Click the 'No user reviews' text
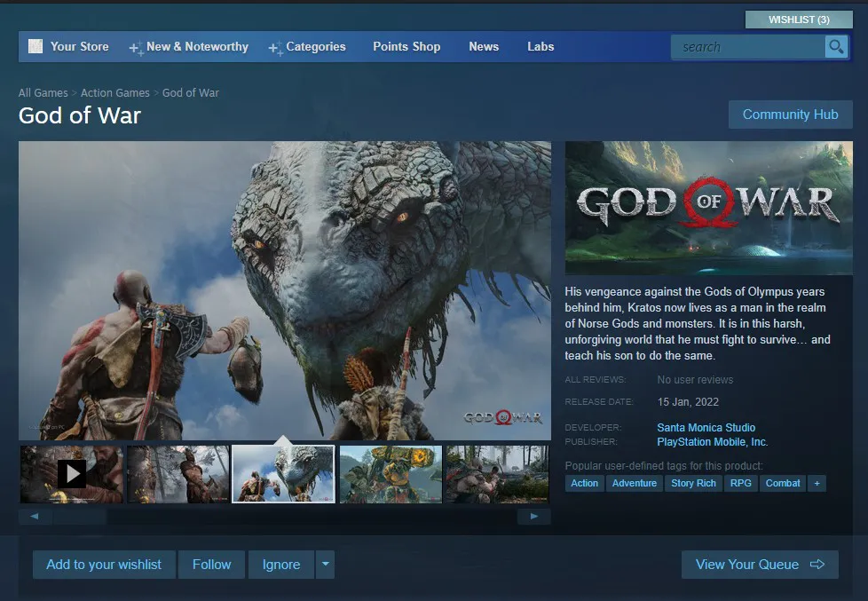The image size is (868, 601). click(695, 379)
